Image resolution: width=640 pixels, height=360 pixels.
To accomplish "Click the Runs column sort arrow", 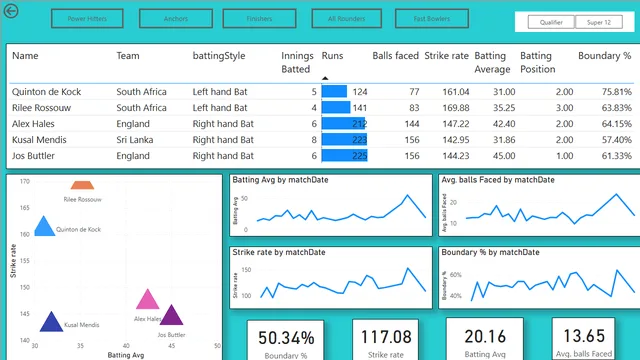I will pyautogui.click(x=325, y=78).
